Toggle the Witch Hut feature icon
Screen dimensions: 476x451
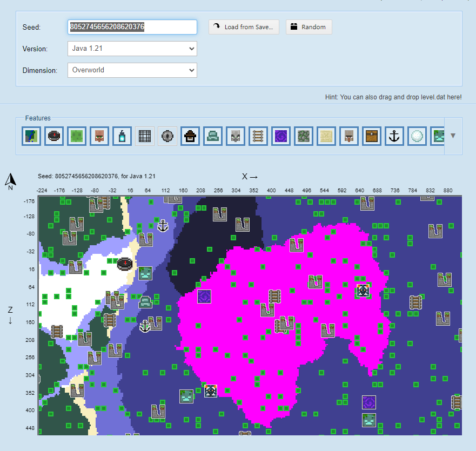click(190, 136)
